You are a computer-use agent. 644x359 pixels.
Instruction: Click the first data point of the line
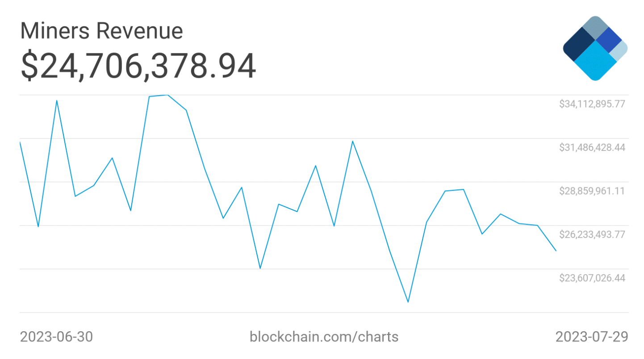pos(20,142)
